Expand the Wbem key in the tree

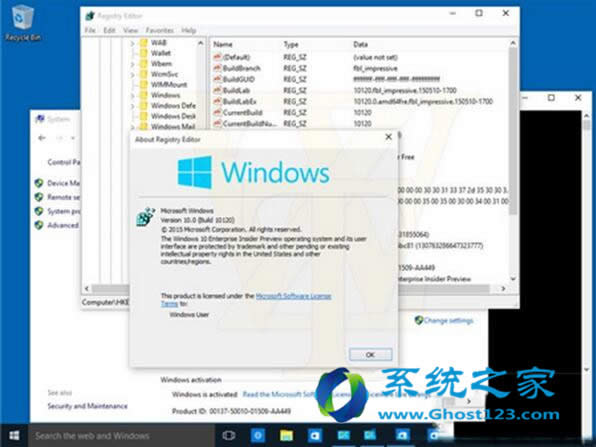point(133,64)
